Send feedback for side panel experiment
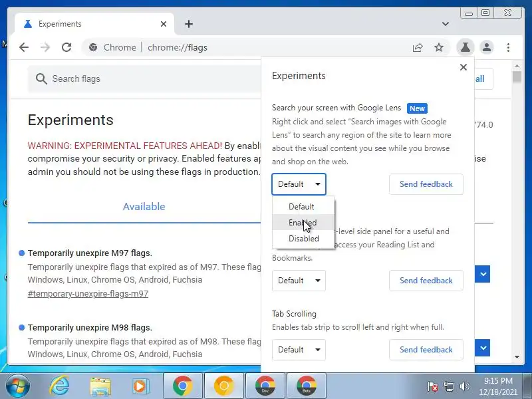This screenshot has height=399, width=532. coord(426,281)
